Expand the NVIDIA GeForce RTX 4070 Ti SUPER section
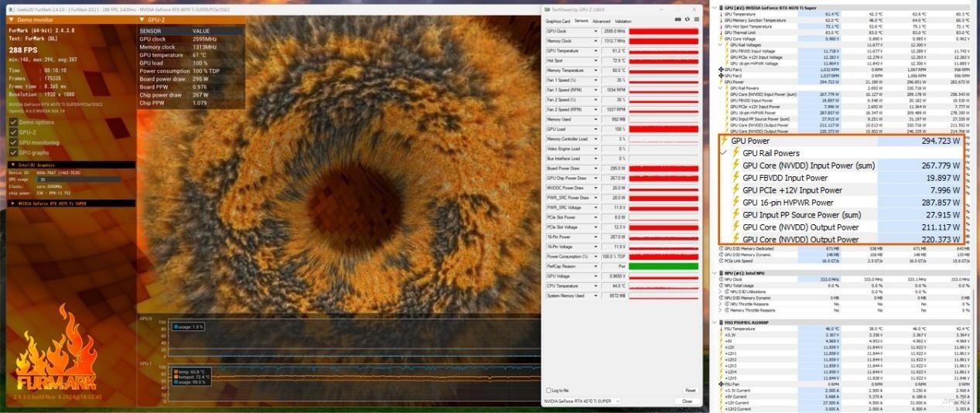The height and width of the screenshot is (413, 980). tap(11, 203)
